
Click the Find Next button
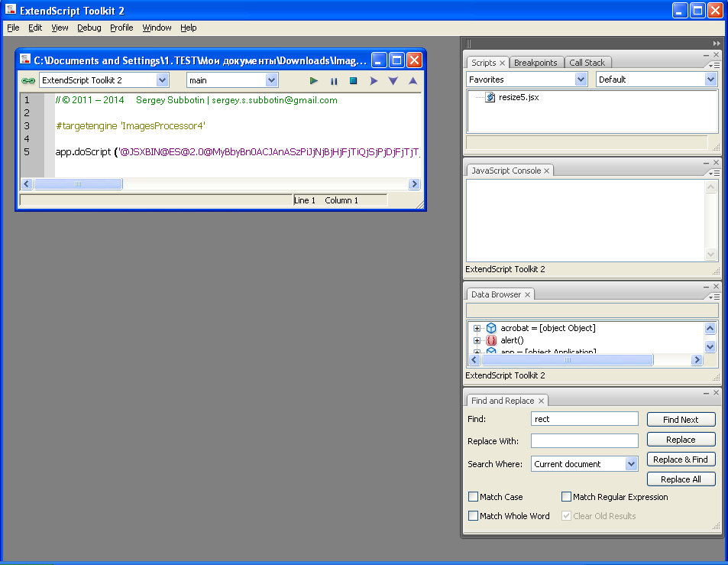pos(681,420)
